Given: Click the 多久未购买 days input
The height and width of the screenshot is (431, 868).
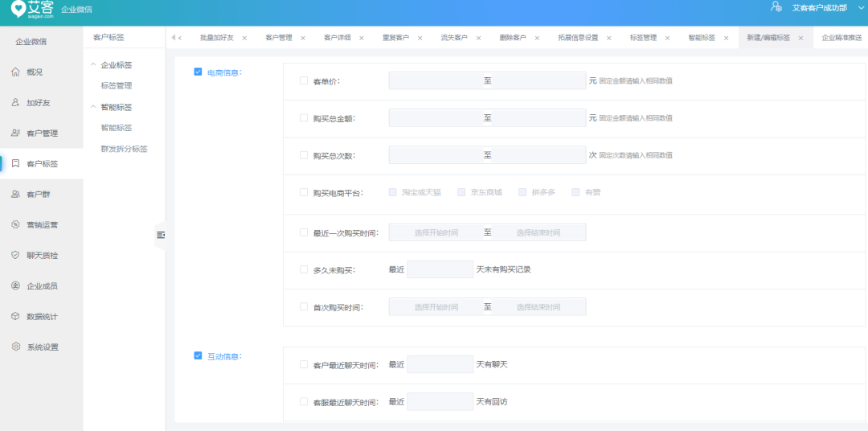Looking at the screenshot, I should pos(440,269).
